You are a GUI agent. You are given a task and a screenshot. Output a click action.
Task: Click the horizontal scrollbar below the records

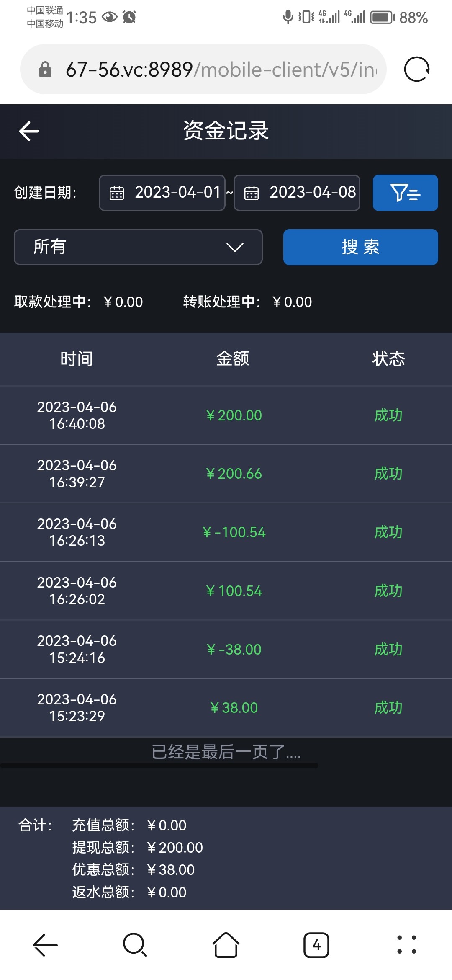(159, 766)
